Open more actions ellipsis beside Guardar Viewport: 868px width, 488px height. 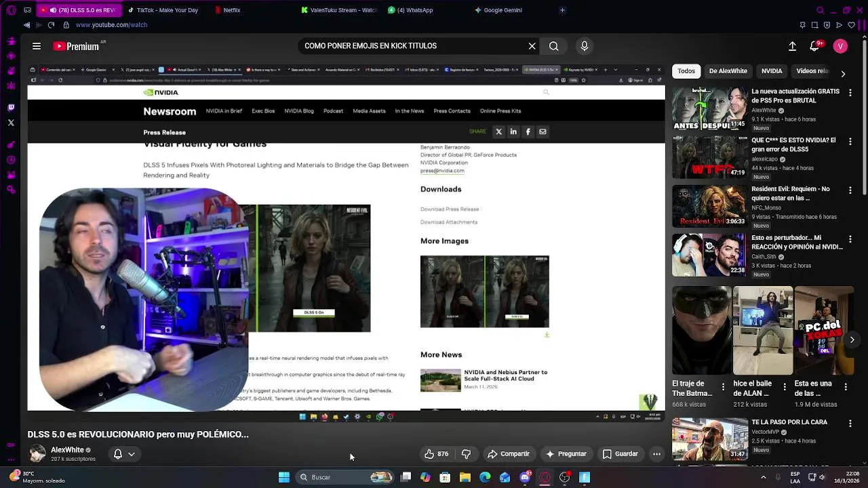point(656,454)
